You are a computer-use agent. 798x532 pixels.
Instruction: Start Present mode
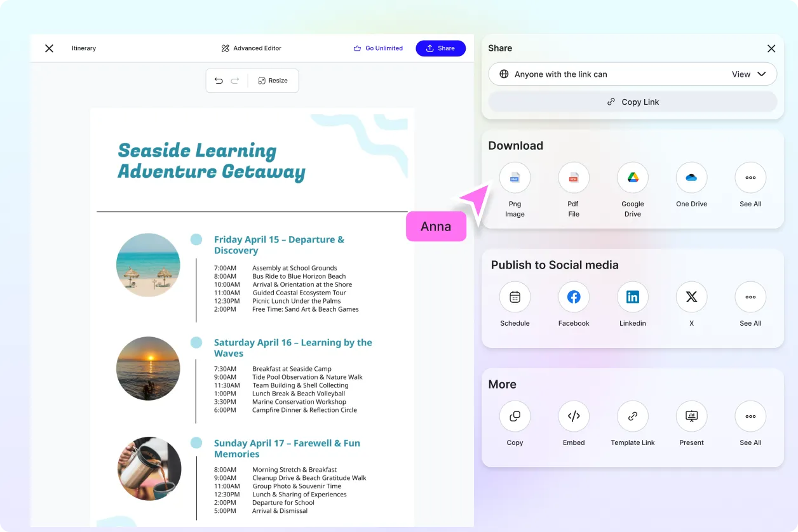coord(691,416)
